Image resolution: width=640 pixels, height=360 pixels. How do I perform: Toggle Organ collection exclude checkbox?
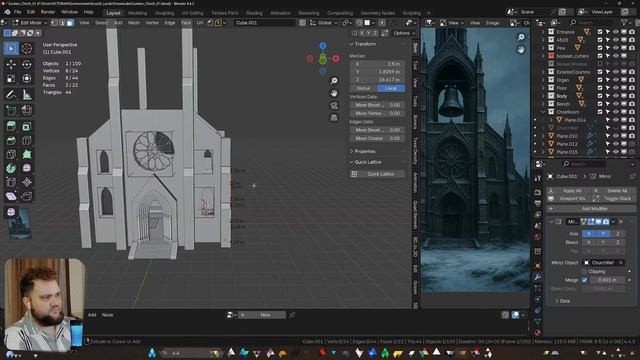coord(600,80)
